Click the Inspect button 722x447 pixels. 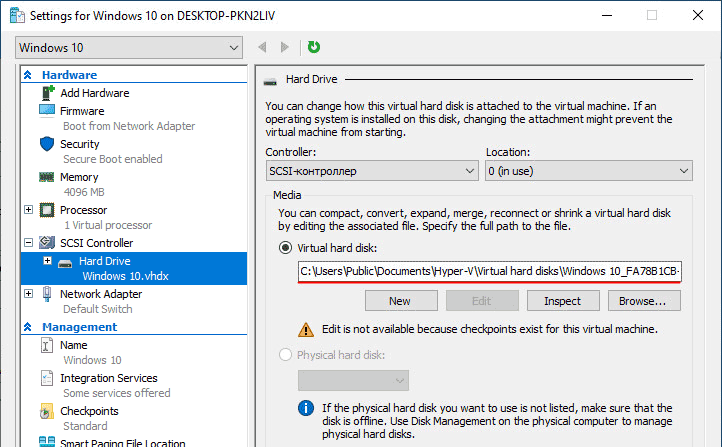tap(563, 301)
